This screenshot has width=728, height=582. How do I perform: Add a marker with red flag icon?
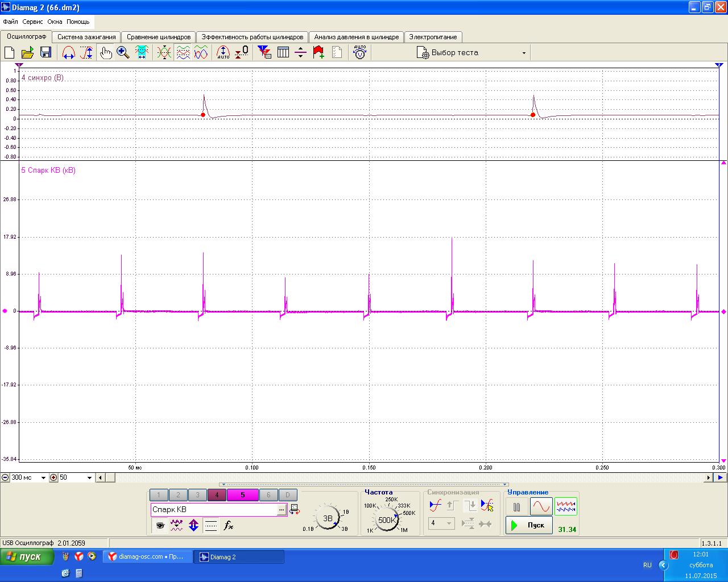(x=318, y=53)
